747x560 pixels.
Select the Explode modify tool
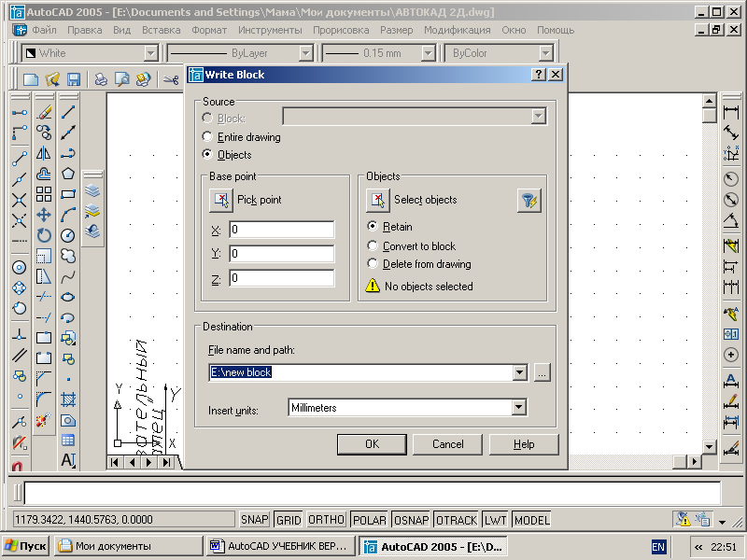(44, 419)
